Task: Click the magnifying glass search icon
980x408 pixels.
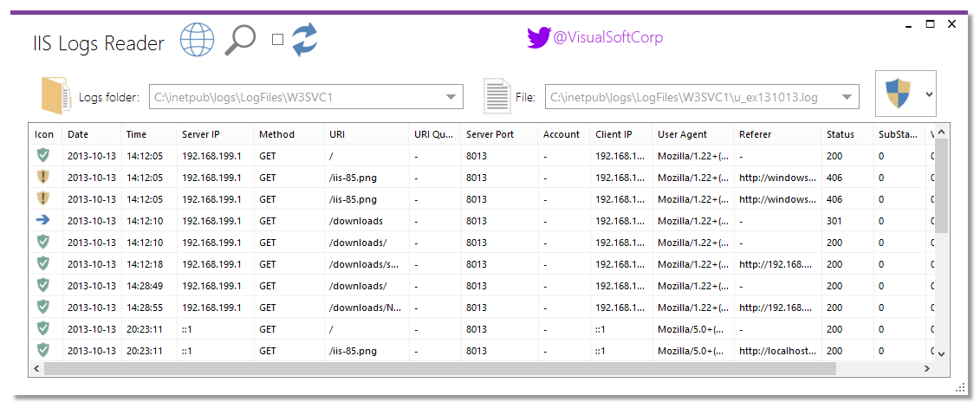Action: coord(240,40)
